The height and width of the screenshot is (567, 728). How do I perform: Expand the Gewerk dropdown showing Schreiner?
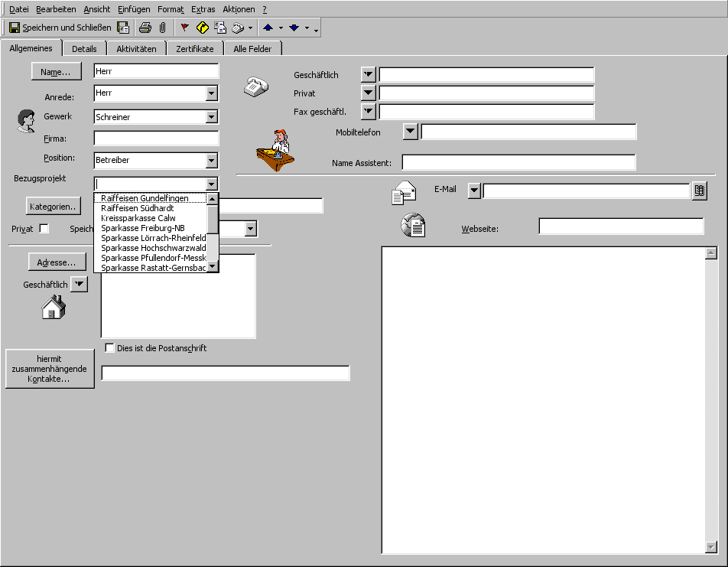[212, 117]
